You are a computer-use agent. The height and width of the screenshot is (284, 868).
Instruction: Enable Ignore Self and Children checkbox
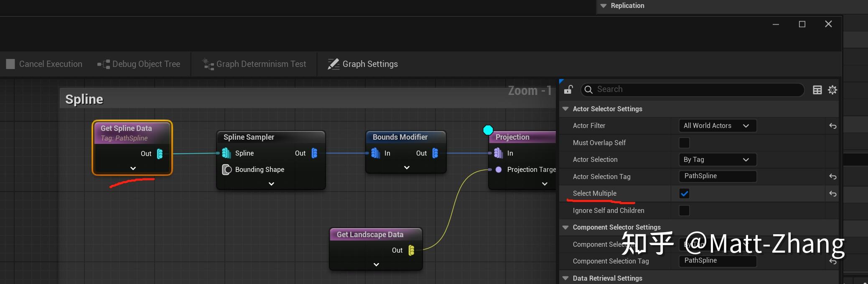[x=684, y=210]
